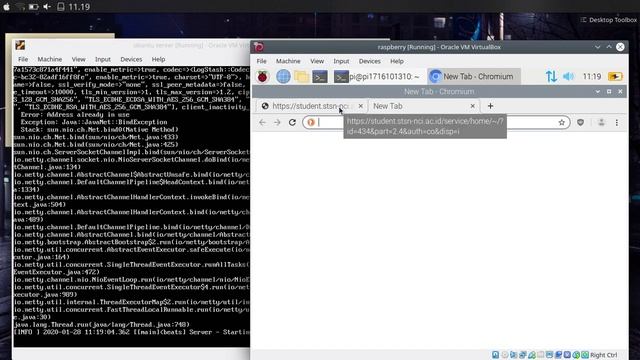
Task: Open Devices menu in raspberry VirtualBox window
Action: pyautogui.click(x=370, y=61)
